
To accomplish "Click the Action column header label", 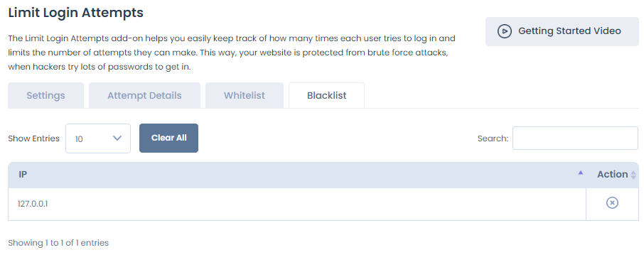I will pyautogui.click(x=613, y=174).
